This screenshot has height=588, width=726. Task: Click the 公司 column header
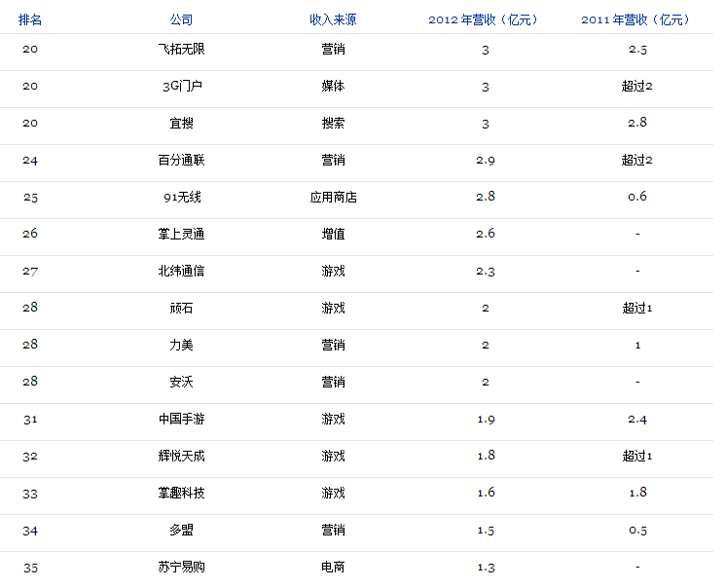click(181, 19)
